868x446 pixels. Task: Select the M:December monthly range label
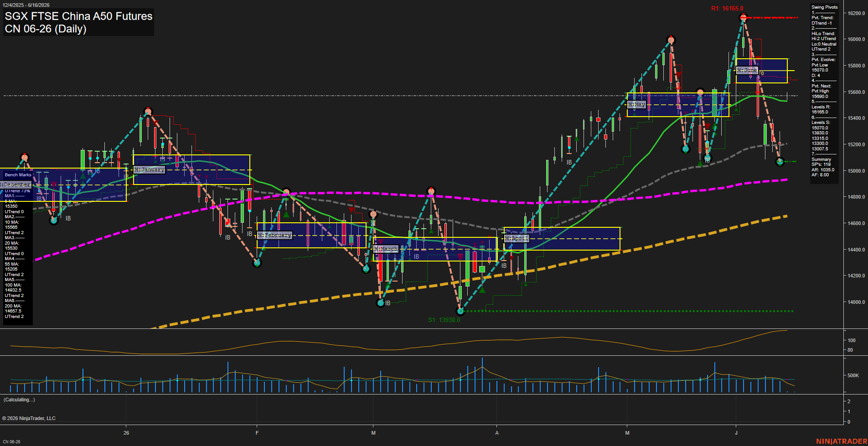pyautogui.click(x=16, y=185)
